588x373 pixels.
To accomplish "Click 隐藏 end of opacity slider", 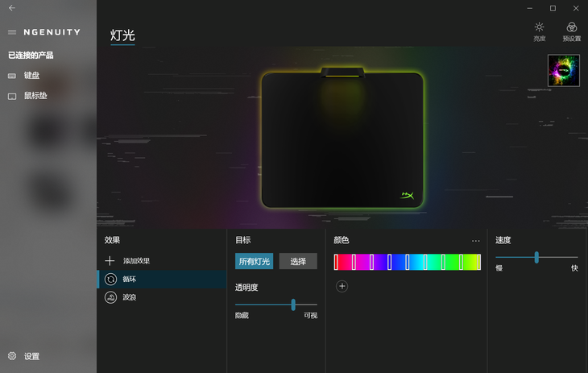I will click(x=242, y=316).
